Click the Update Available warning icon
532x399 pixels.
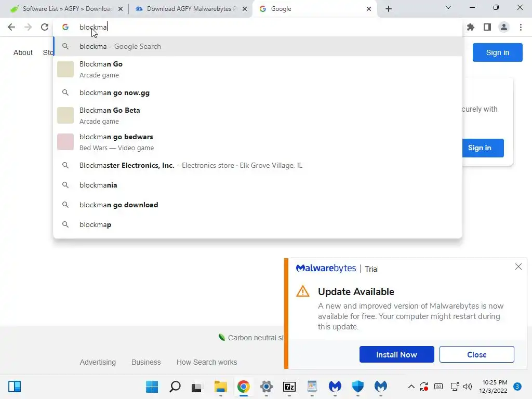[303, 291]
